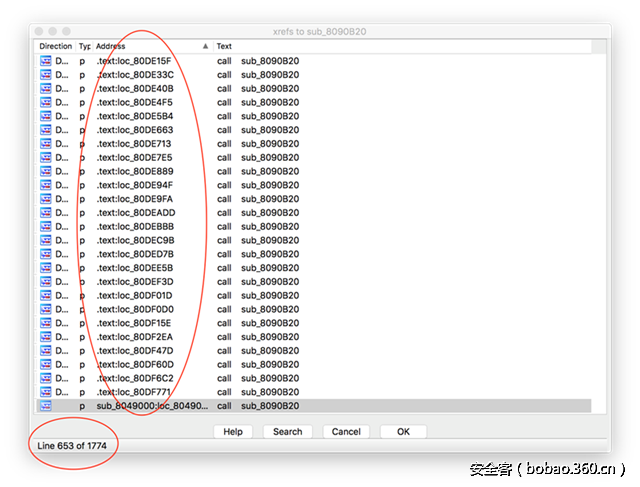640x487 pixels.
Task: Click 'call' text in loc_80DE15F row
Action: coord(224,61)
